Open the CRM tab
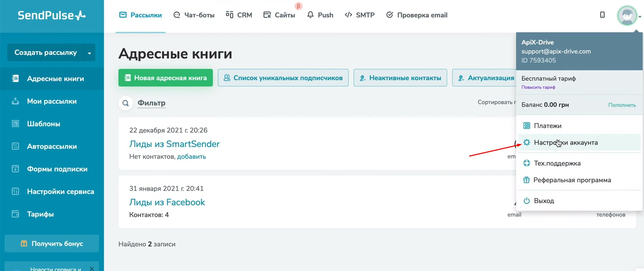 (x=239, y=15)
